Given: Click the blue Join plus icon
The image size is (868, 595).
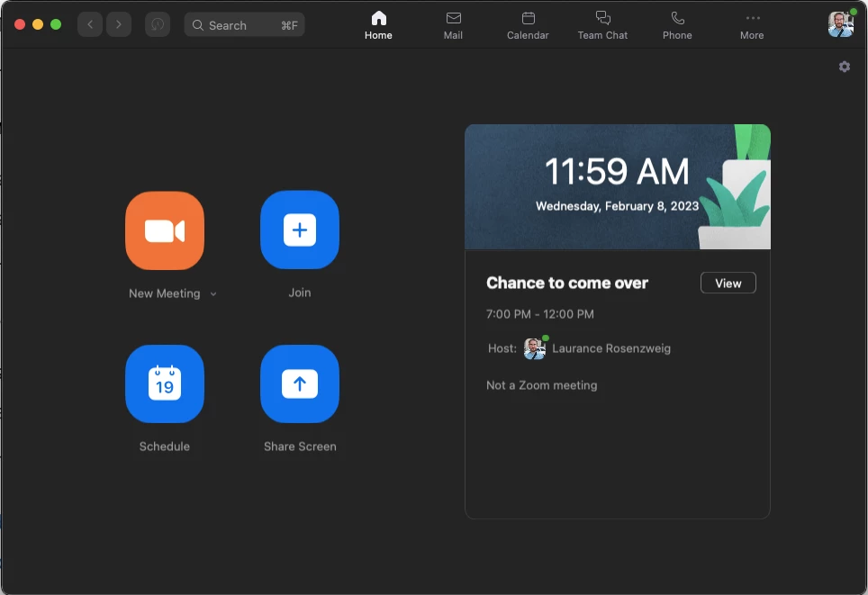Looking at the screenshot, I should point(300,230).
